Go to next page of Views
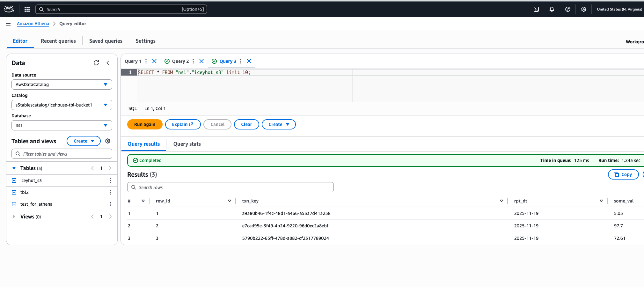The image size is (644, 287). (110, 217)
